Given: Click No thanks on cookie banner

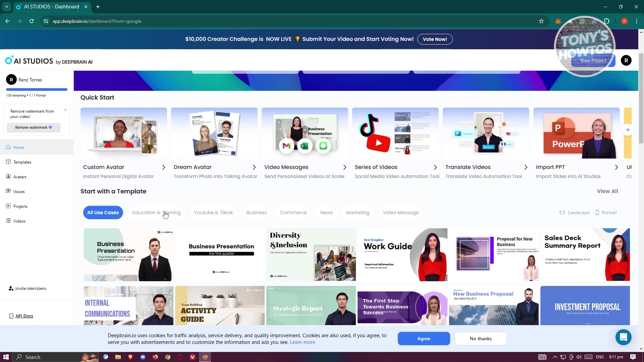Looking at the screenshot, I should pyautogui.click(x=481, y=339).
